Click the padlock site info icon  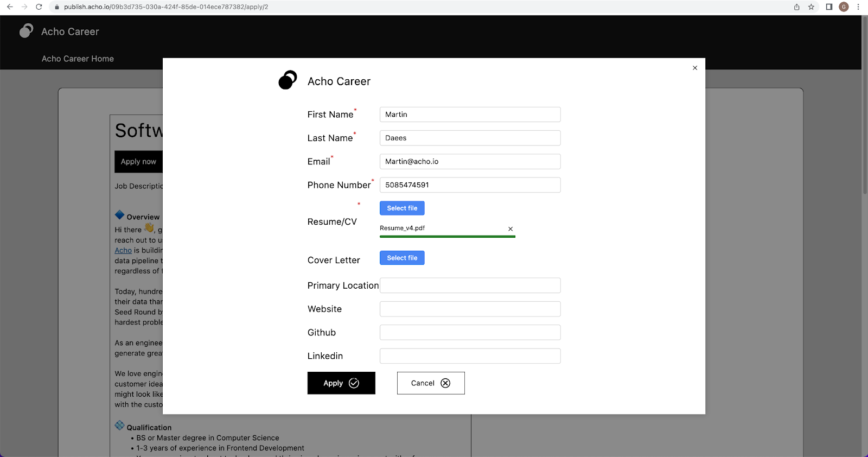57,7
